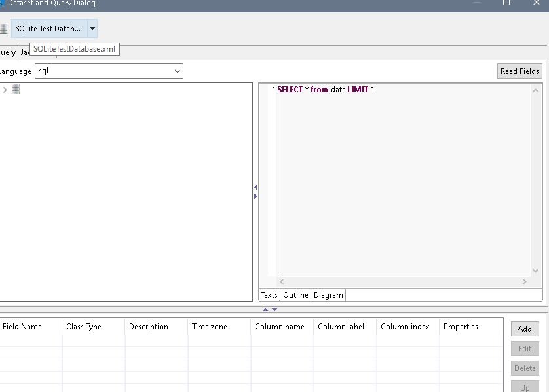The width and height of the screenshot is (549, 392).
Task: Click the Field Name column header
Action: click(22, 327)
